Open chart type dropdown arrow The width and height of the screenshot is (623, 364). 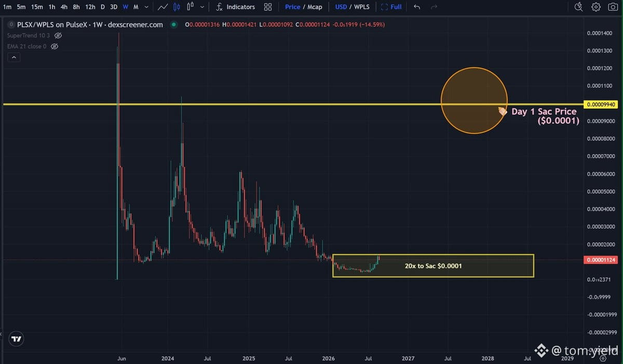click(x=202, y=7)
